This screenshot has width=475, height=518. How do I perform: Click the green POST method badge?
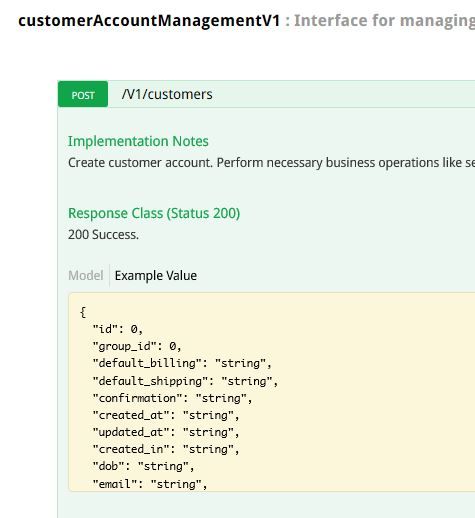coord(83,94)
